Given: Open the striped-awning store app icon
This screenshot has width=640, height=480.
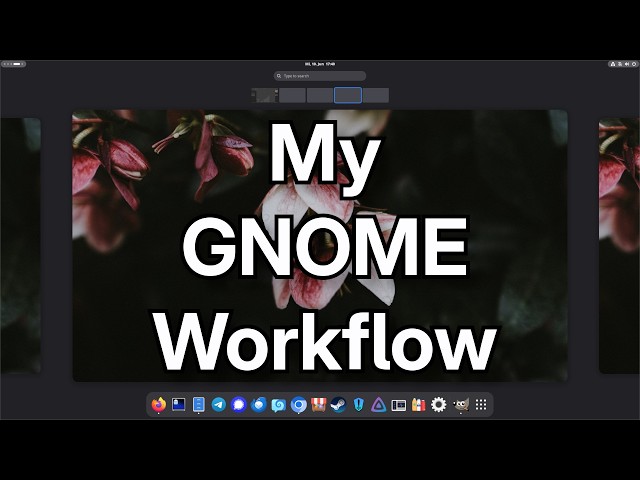Looking at the screenshot, I should [318, 404].
